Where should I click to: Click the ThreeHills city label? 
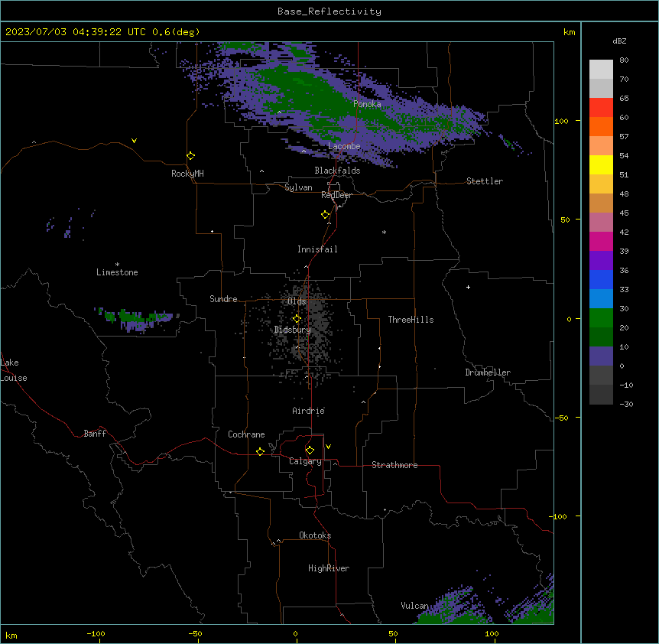tap(411, 320)
